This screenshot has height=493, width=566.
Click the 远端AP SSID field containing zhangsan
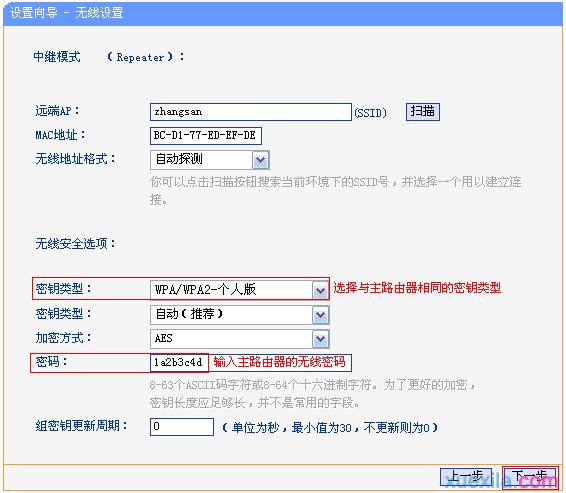point(251,112)
